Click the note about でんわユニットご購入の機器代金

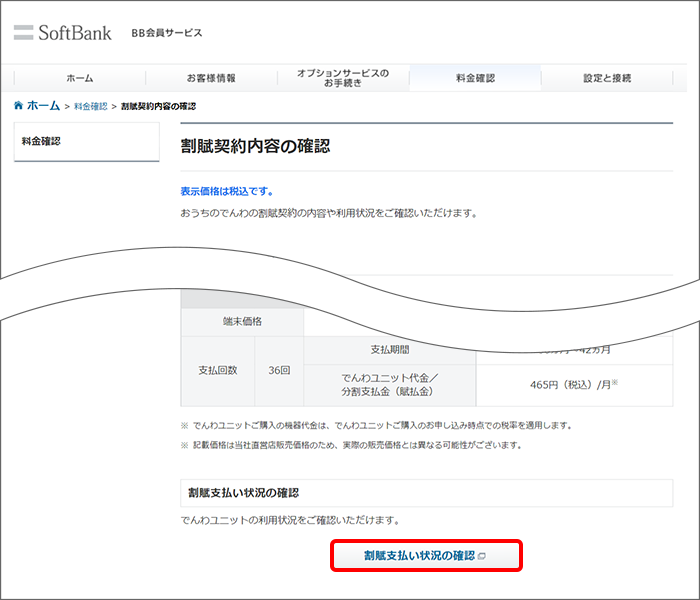coord(376,425)
